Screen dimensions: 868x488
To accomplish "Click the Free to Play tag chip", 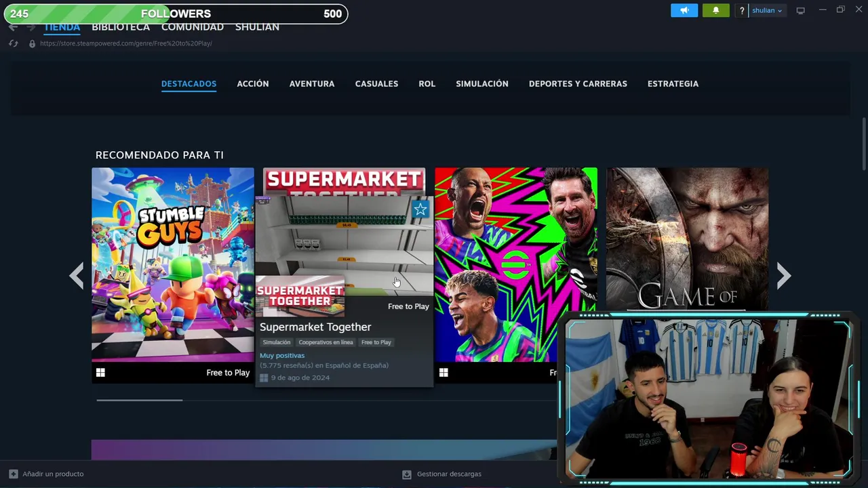I will 376,342.
